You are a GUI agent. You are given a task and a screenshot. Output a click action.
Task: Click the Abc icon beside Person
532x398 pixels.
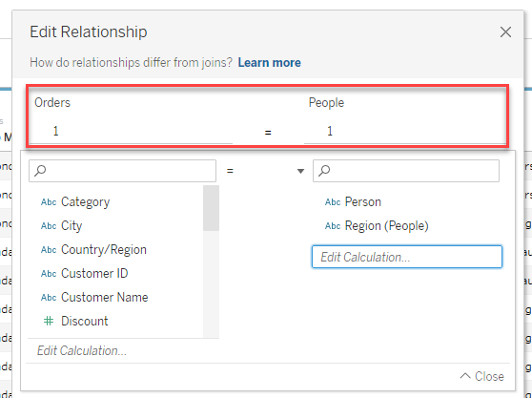coord(333,202)
